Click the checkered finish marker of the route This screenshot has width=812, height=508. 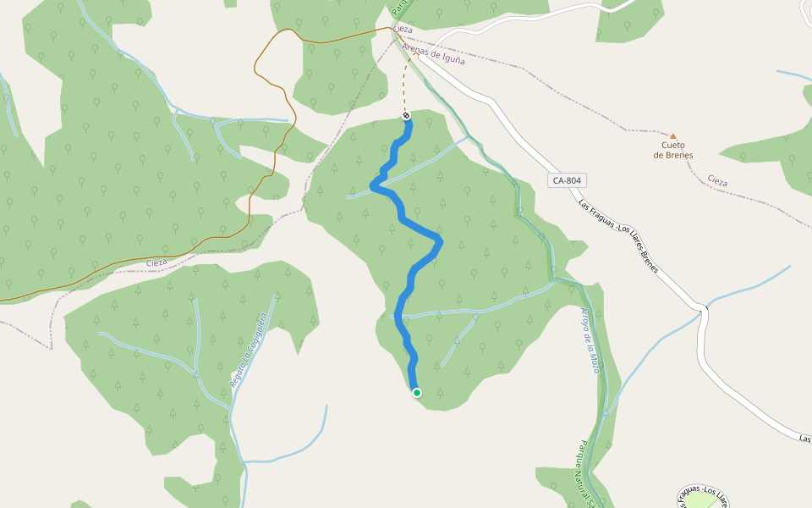[406, 116]
